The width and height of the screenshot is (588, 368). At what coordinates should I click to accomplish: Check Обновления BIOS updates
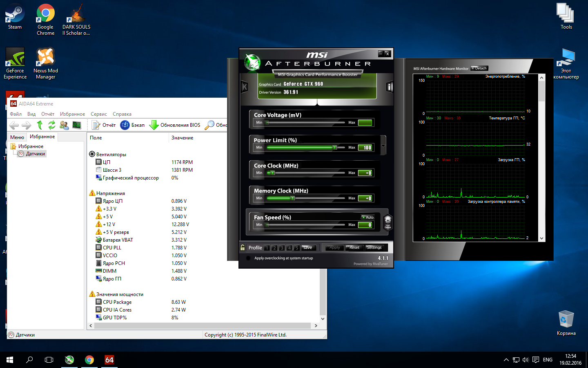point(175,125)
